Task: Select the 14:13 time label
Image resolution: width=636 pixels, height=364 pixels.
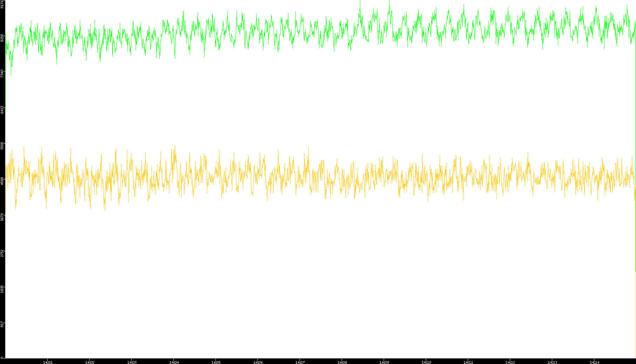Action: [552, 362]
